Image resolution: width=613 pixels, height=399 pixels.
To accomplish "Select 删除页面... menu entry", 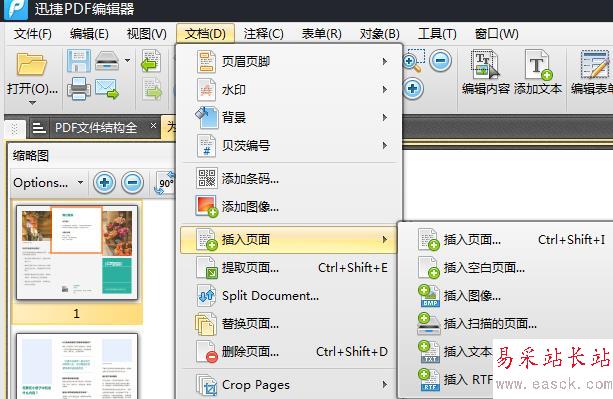I will [290, 352].
